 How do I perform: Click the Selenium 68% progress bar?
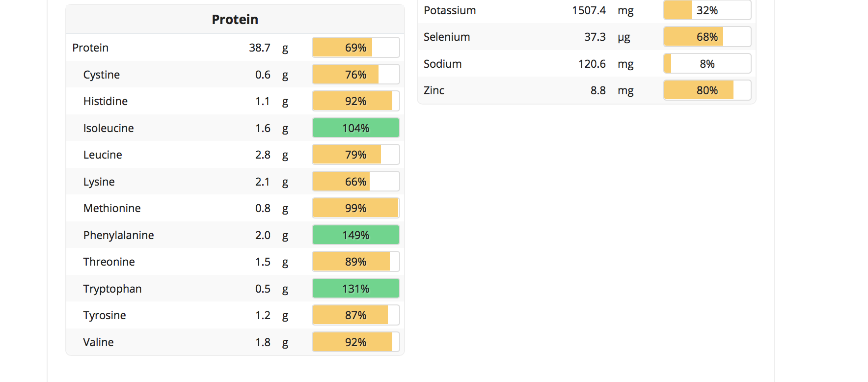click(707, 37)
